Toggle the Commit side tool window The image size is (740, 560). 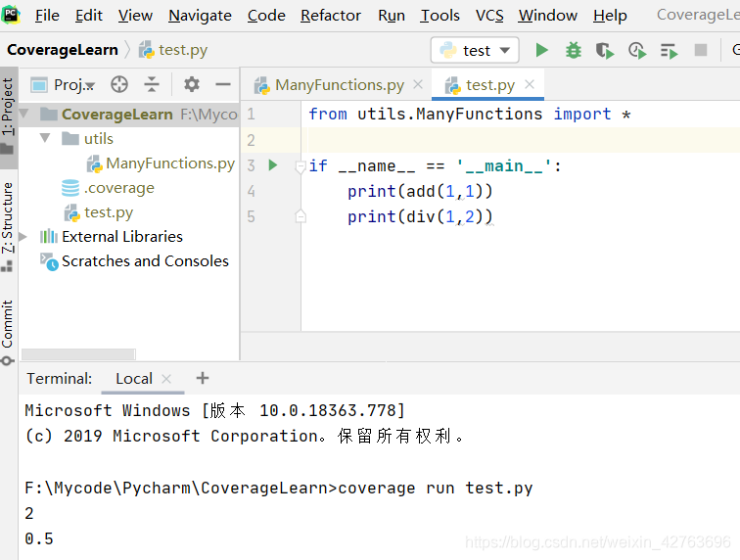pyautogui.click(x=8, y=333)
